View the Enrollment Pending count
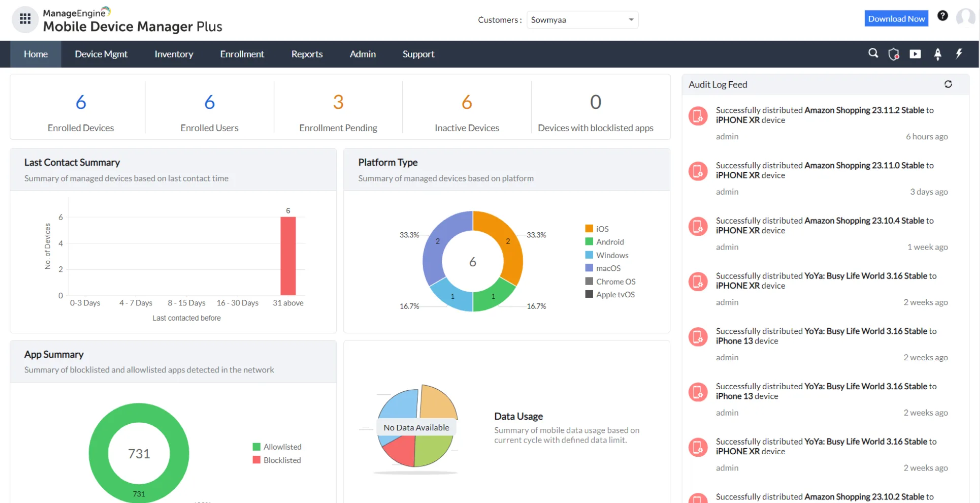980x503 pixels. (338, 102)
